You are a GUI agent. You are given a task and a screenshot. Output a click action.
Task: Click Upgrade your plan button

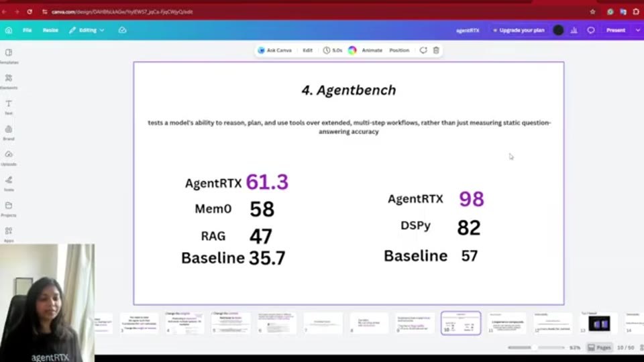pyautogui.click(x=519, y=30)
